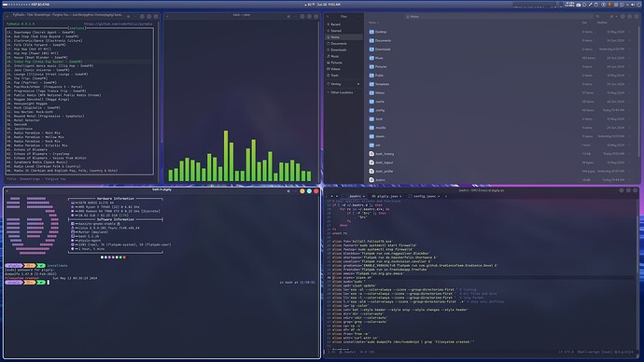Screen dimensions: 644x362
Task: Click the .var folder icon
Action: 371,145
